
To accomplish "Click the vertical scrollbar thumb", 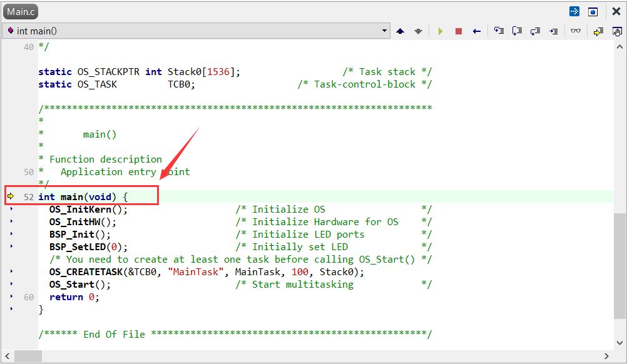I will point(619,266).
